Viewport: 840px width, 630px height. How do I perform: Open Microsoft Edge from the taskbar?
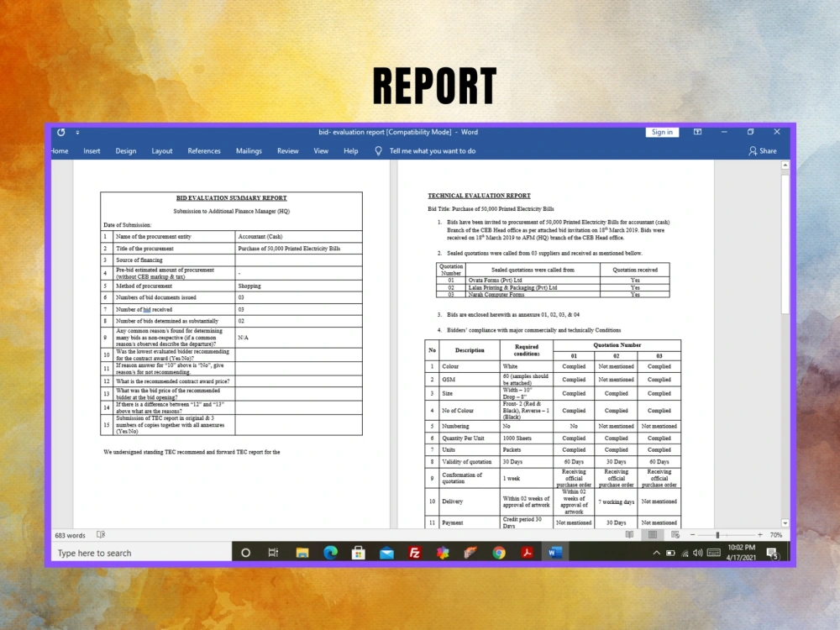[330, 553]
